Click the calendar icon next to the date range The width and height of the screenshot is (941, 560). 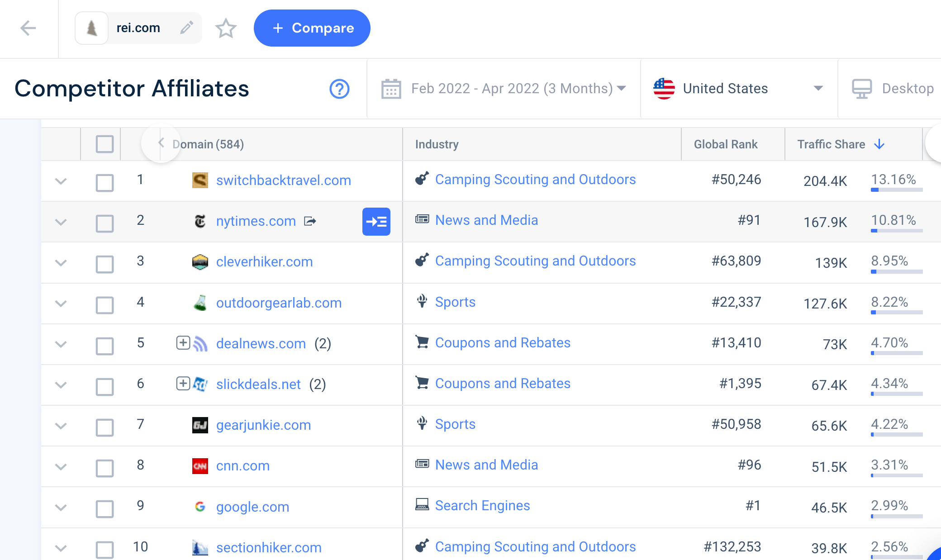(x=391, y=89)
